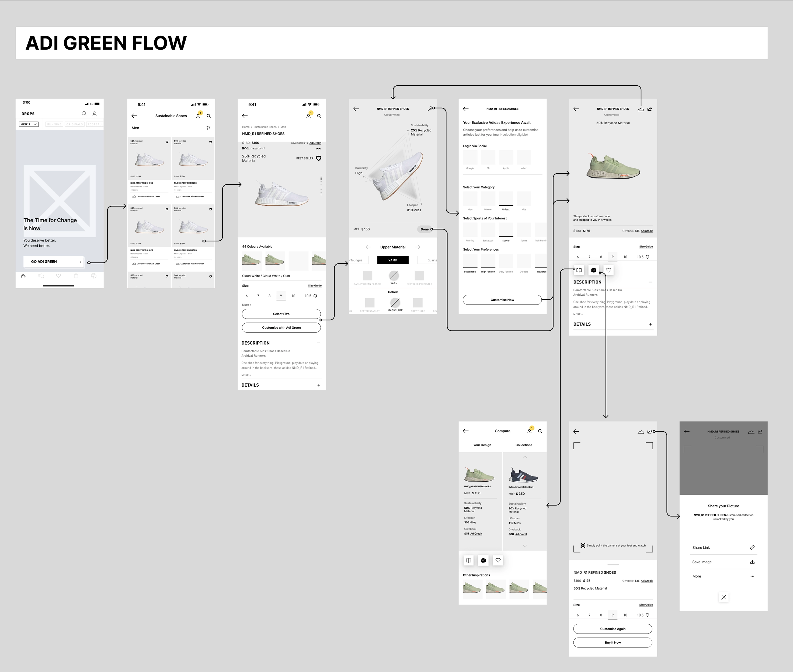Select the compare icon on customised product screen
This screenshot has width=793, height=672.
579,270
